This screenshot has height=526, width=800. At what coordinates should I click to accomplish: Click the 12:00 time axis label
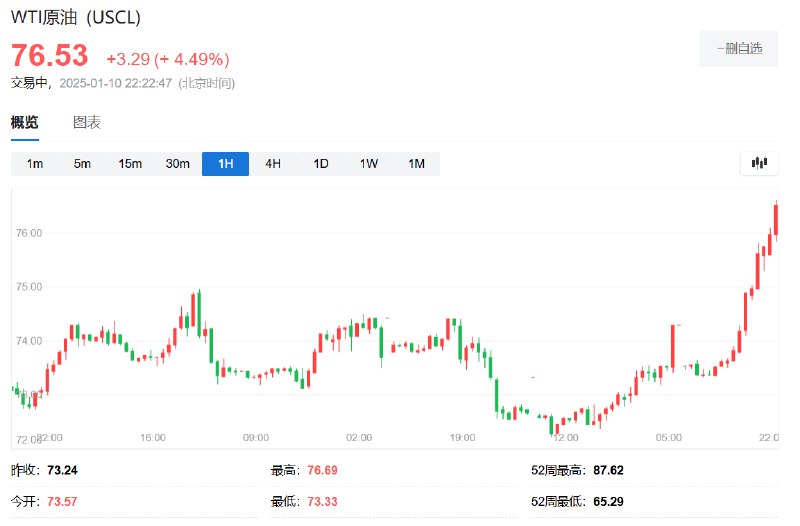pos(566,438)
